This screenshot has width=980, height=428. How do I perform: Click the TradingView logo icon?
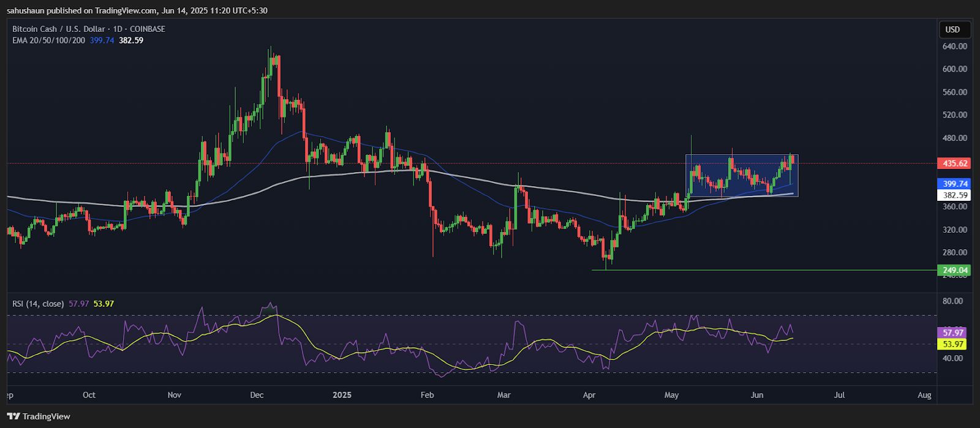(x=13, y=416)
